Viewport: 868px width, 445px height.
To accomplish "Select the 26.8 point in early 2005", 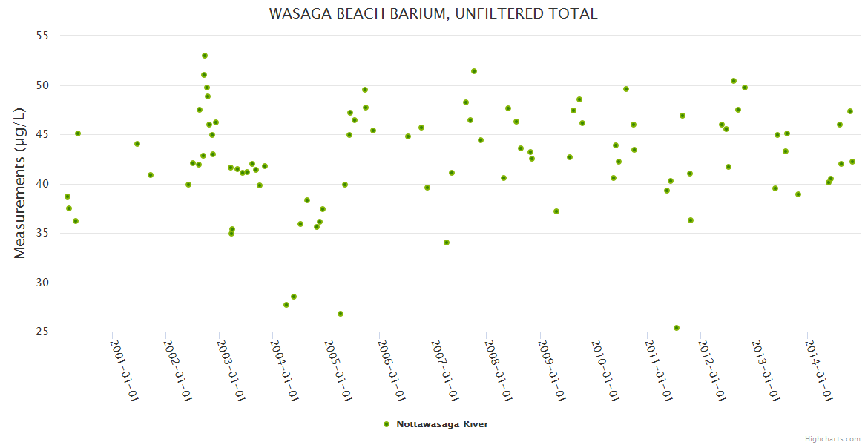I will (341, 314).
